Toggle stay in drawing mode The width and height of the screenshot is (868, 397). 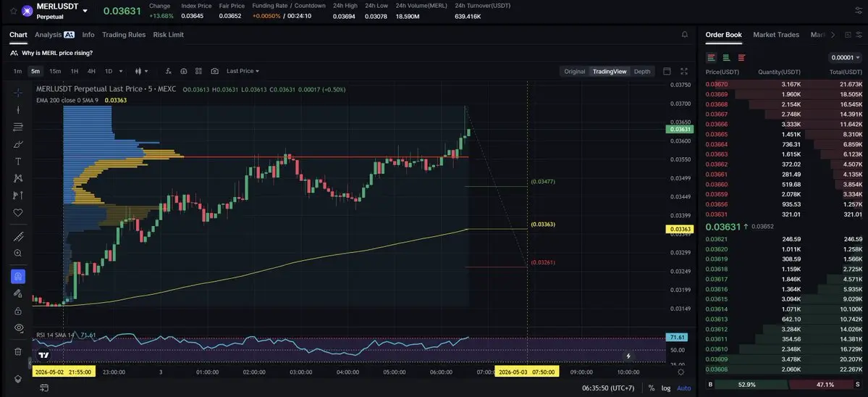point(17,293)
